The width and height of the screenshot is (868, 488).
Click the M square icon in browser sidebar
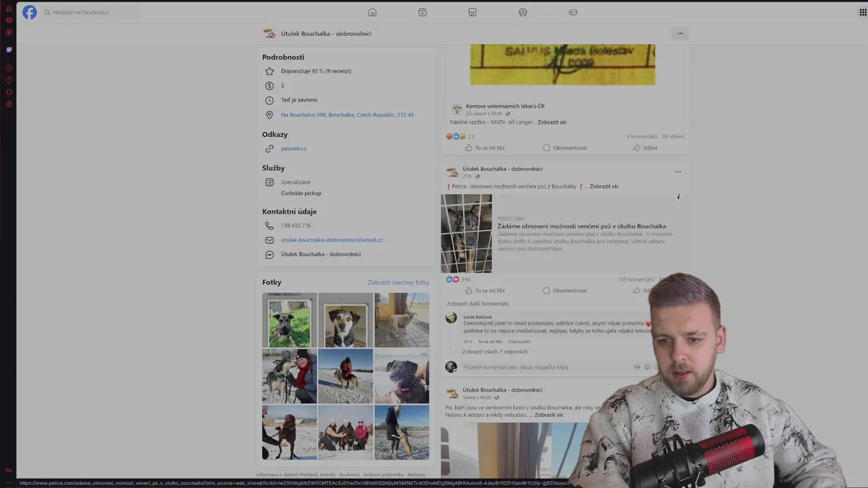[x=9, y=32]
